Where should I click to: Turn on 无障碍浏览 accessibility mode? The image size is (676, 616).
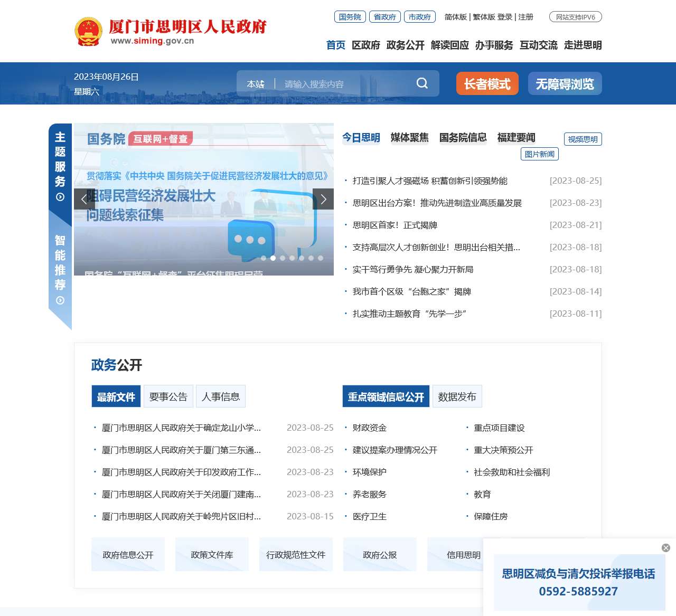(565, 84)
